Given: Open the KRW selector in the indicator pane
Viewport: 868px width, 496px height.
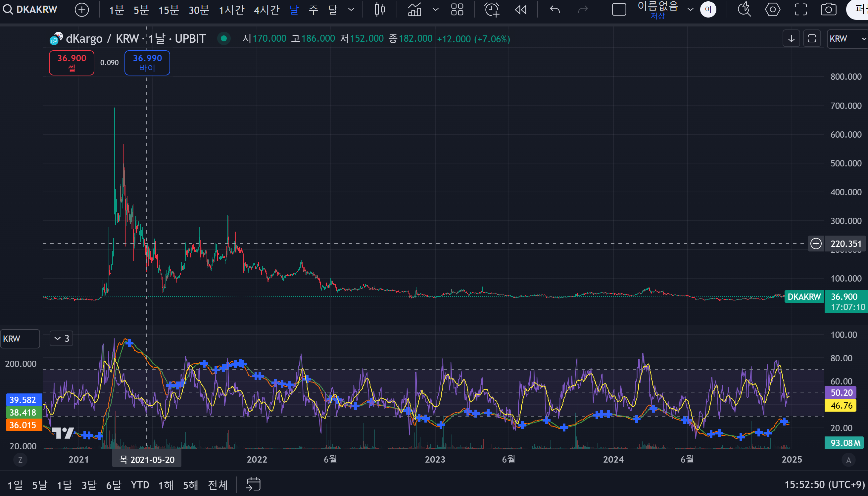Looking at the screenshot, I should click(20, 338).
